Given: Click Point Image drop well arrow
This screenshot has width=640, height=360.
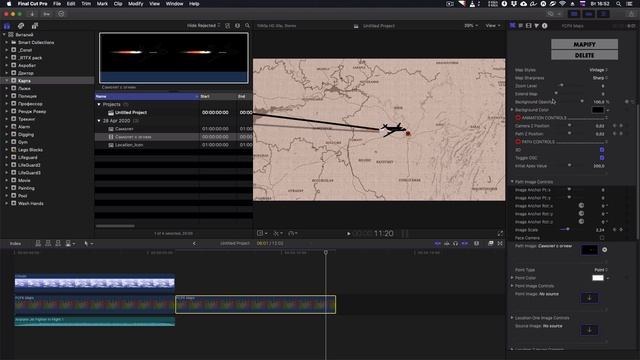Looking at the screenshot, I should tap(589, 298).
